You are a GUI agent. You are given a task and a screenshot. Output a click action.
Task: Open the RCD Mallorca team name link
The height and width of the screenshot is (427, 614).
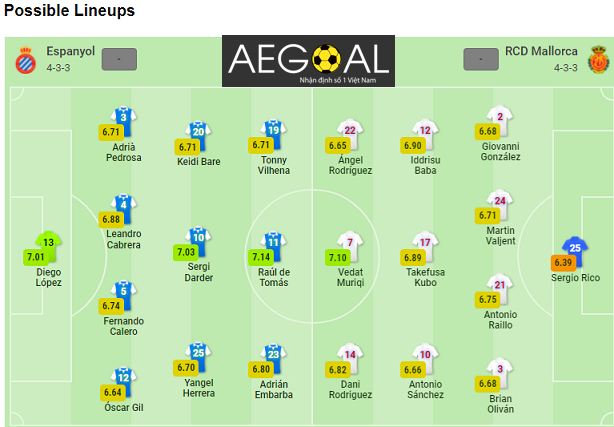tap(541, 51)
